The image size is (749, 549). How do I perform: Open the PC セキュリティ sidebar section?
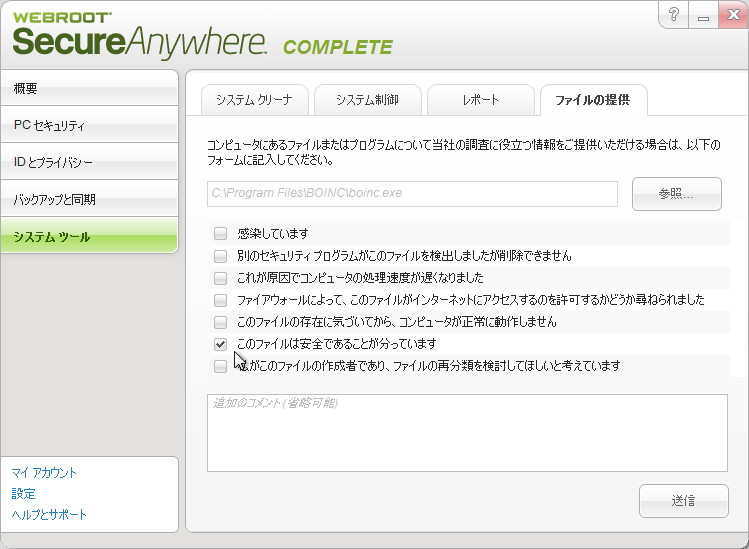(x=89, y=125)
